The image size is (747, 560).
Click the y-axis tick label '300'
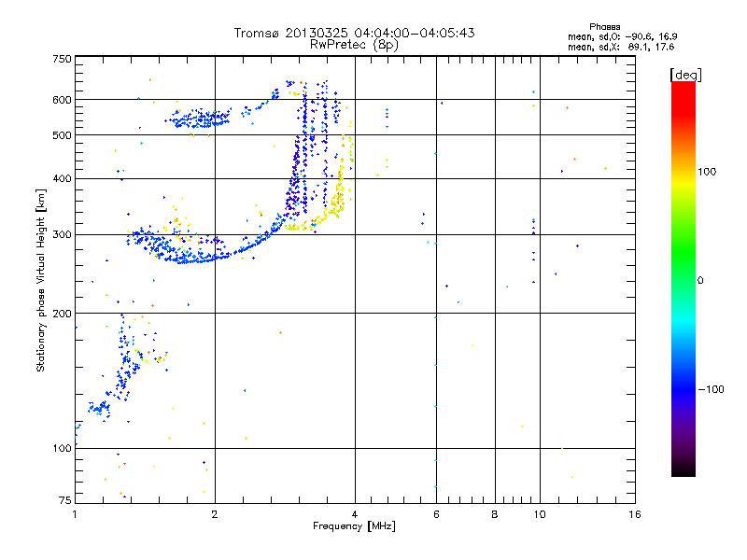(62, 235)
